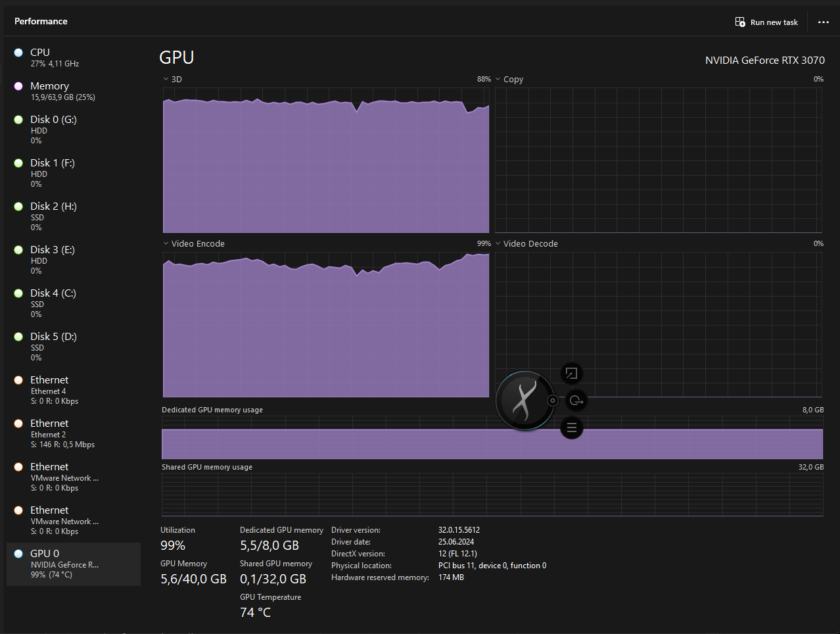Click driver version 32.0.15.5612
840x634 pixels.
point(459,530)
